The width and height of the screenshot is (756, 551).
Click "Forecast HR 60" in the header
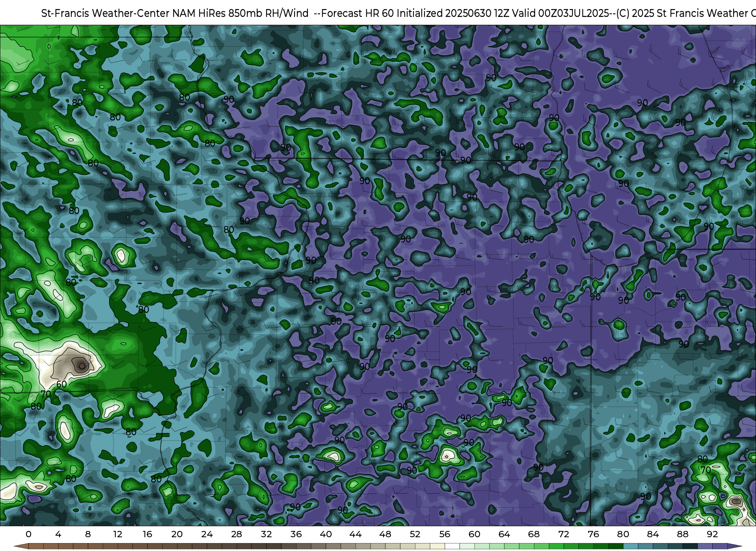tap(357, 13)
